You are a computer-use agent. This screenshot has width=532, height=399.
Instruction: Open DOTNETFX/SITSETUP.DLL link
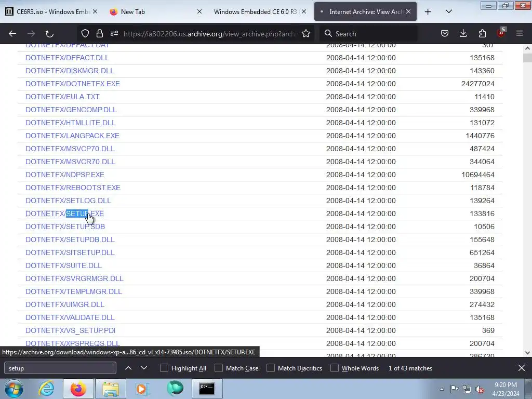70,253
